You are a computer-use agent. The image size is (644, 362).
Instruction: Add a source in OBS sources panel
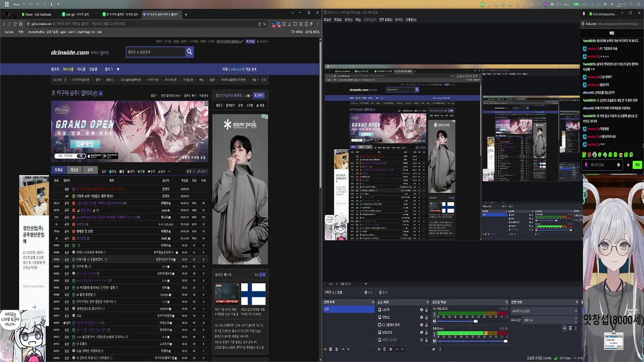click(379, 349)
